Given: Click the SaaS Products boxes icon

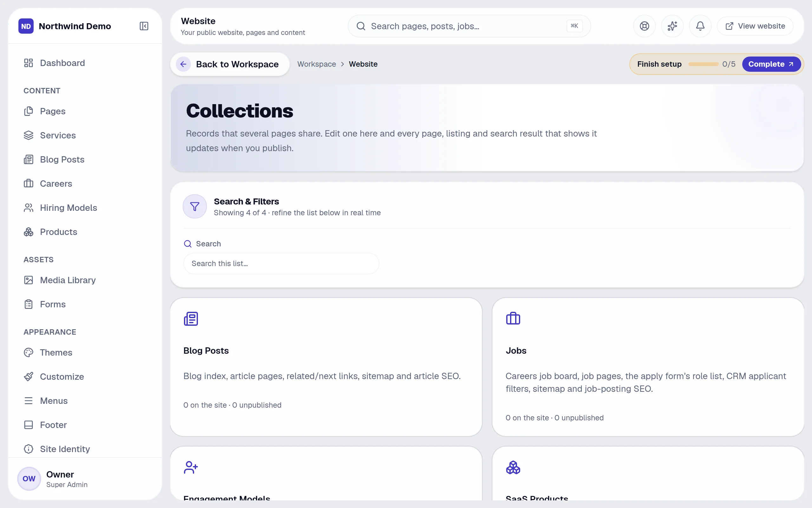Looking at the screenshot, I should point(513,467).
